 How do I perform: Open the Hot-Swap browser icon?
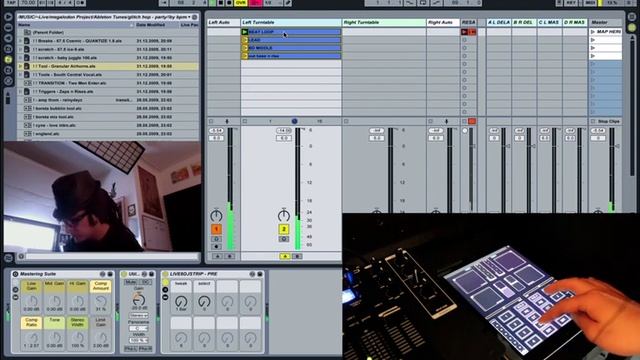coord(8,80)
